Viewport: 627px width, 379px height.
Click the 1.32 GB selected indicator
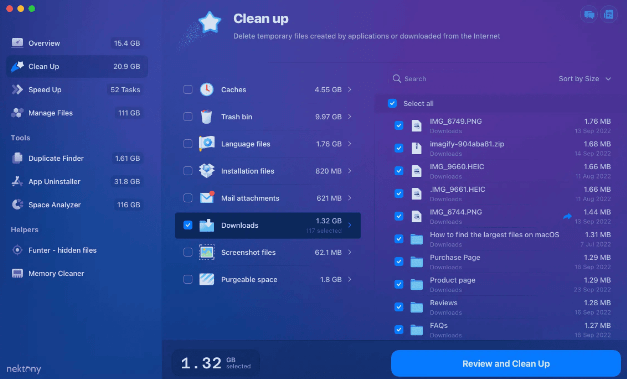point(216,363)
